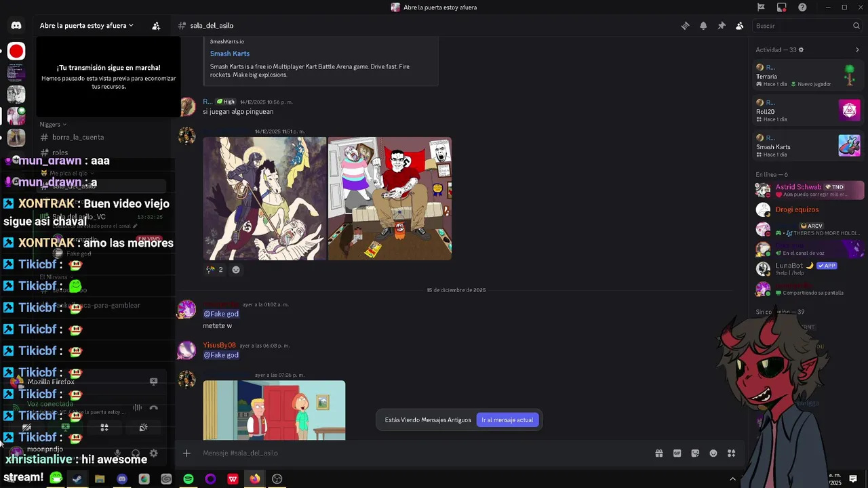Click the plus attach button in message bar
Image resolution: width=868 pixels, height=488 pixels.
pos(186,453)
